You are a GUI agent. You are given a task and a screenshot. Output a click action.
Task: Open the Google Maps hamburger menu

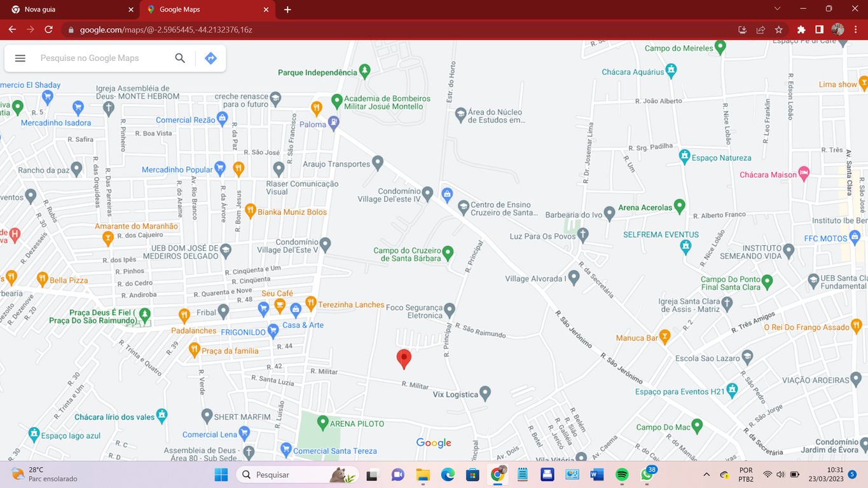(20, 58)
